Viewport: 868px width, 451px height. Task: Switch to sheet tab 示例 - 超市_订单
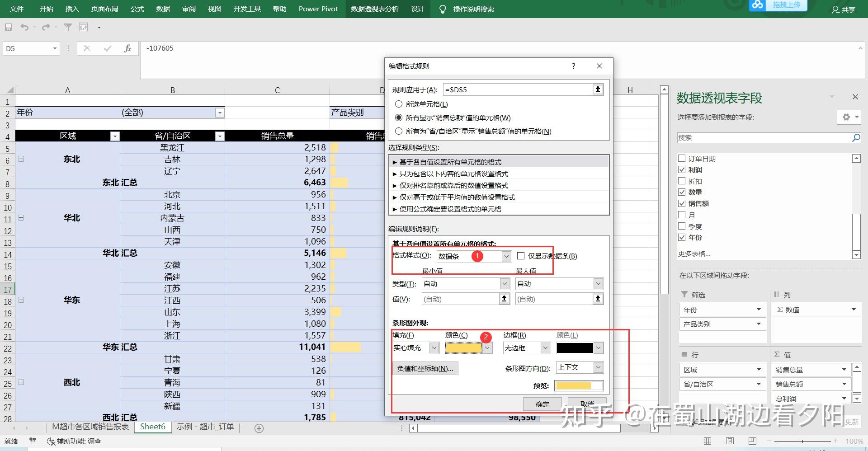click(x=205, y=427)
